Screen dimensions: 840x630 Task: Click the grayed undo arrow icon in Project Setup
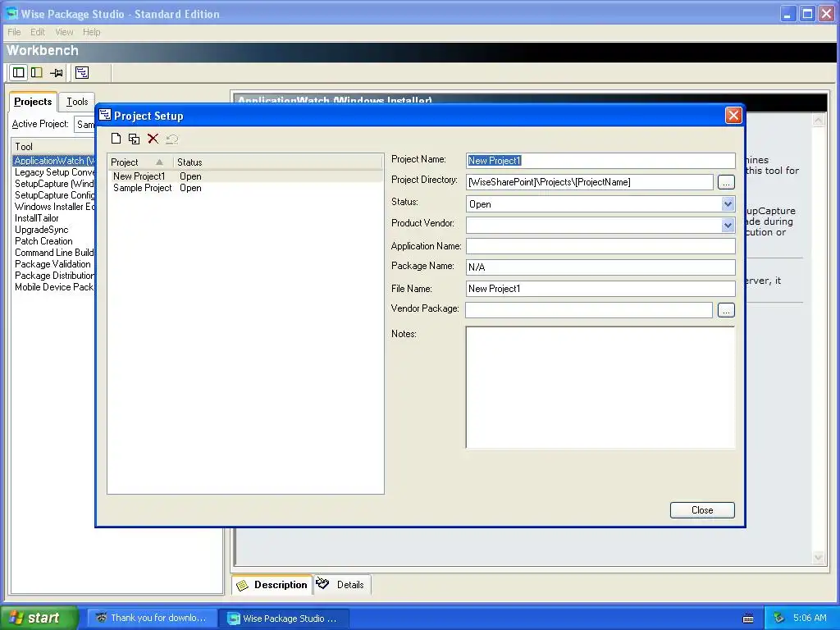pyautogui.click(x=171, y=139)
